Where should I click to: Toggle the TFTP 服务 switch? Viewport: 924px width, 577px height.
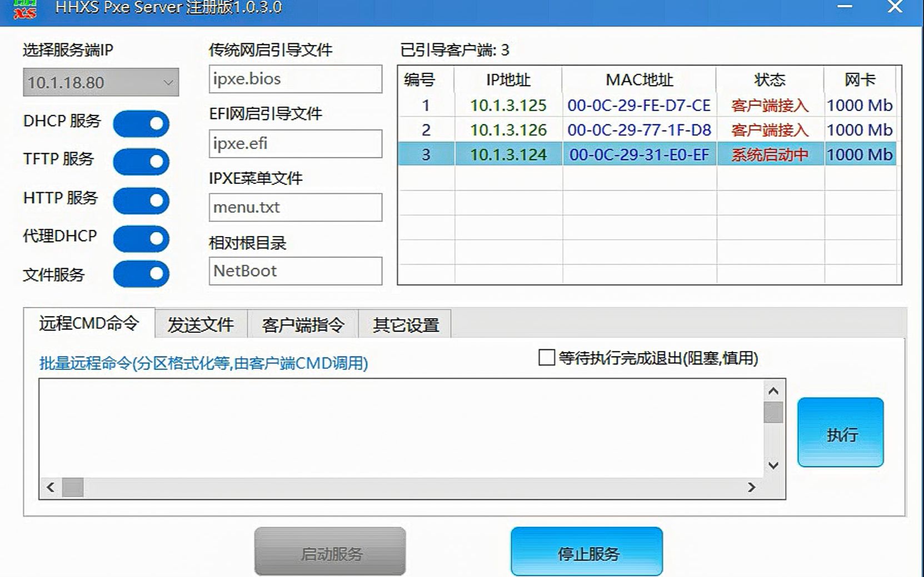click(x=141, y=162)
